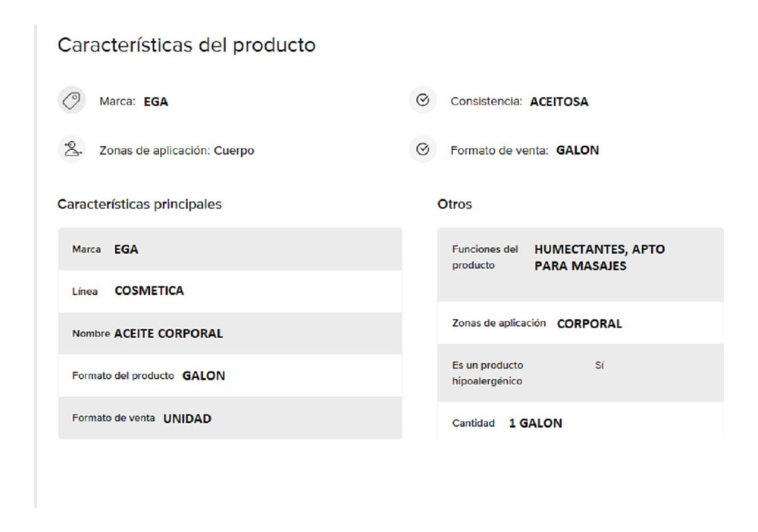The image size is (758, 532).
Task: Click the Cantidad 1 GALON row
Action: 580,423
